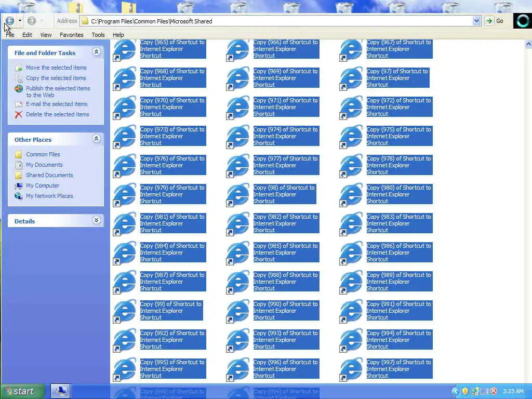Open the View menu
Image resolution: width=532 pixels, height=399 pixels.
(x=46, y=35)
